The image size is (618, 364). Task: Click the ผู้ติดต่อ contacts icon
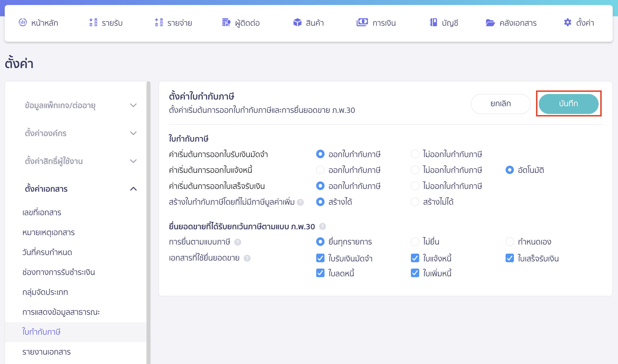tap(226, 23)
